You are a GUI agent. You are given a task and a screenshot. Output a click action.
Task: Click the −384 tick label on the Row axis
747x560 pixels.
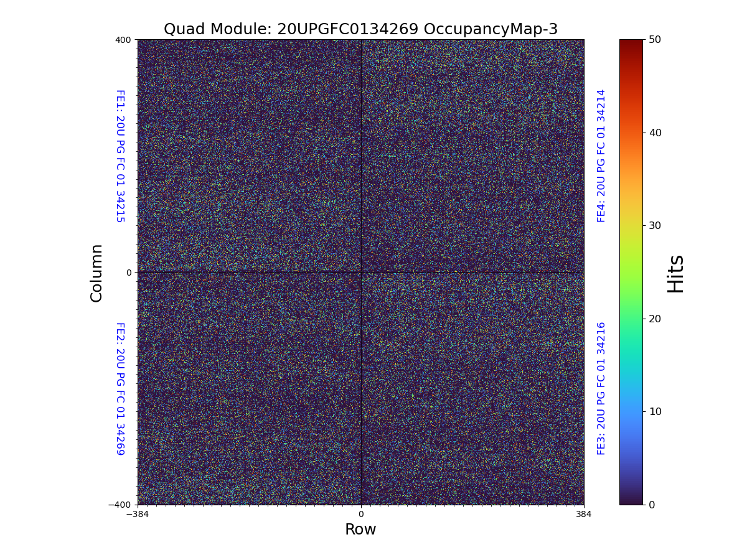coord(138,514)
